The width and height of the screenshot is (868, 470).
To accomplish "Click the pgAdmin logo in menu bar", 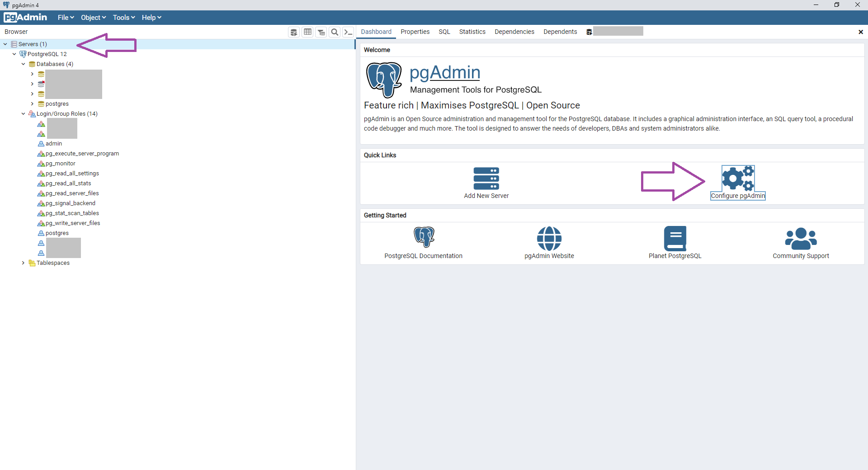I will click(25, 17).
